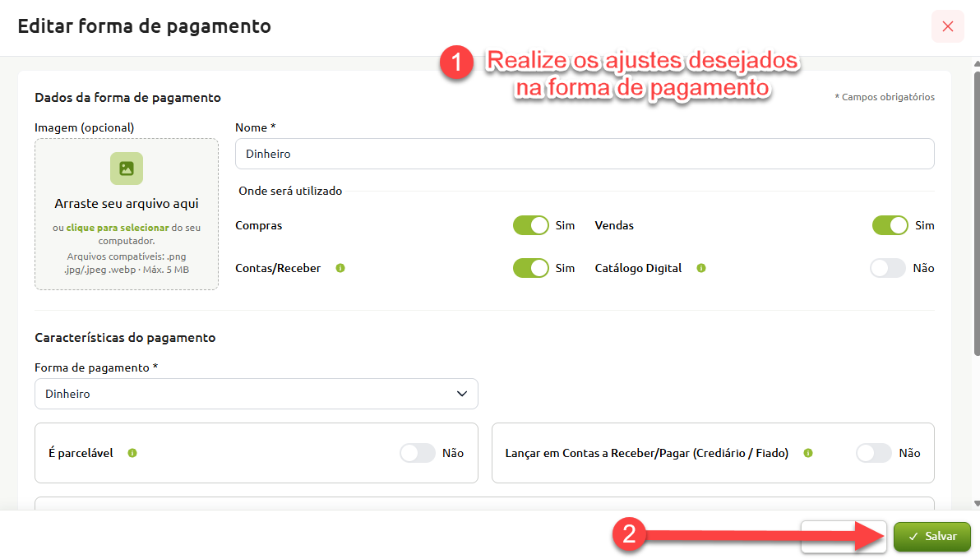Disable the Contas/Receber switch
Viewport: 980px width, 559px height.
(530, 268)
